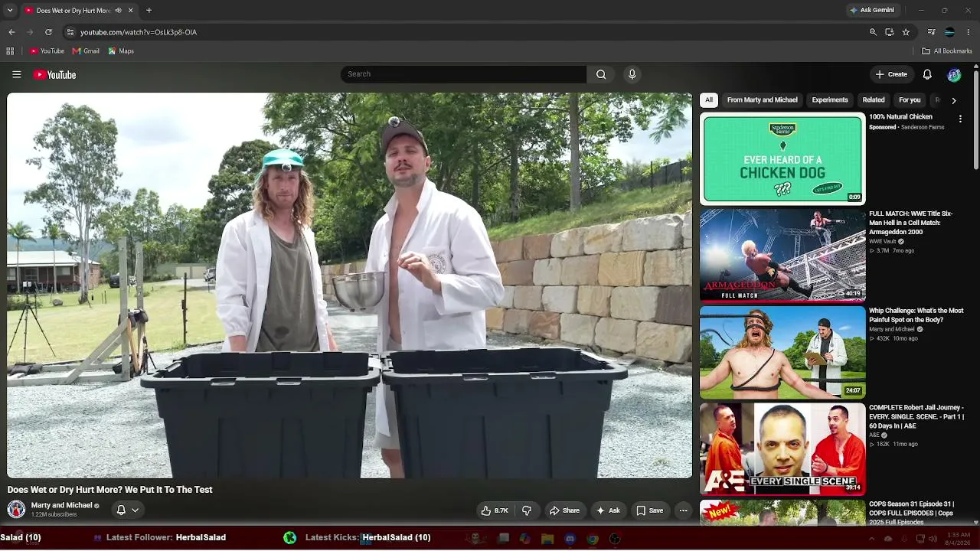Switch to Chrome in the taskbar
This screenshot has width=980, height=551.
pos(593,539)
